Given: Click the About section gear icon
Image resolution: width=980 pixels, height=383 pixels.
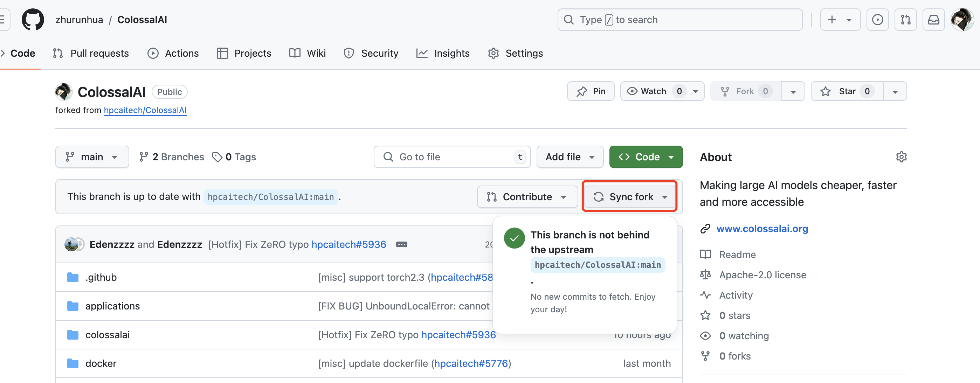Looking at the screenshot, I should pyautogui.click(x=901, y=157).
